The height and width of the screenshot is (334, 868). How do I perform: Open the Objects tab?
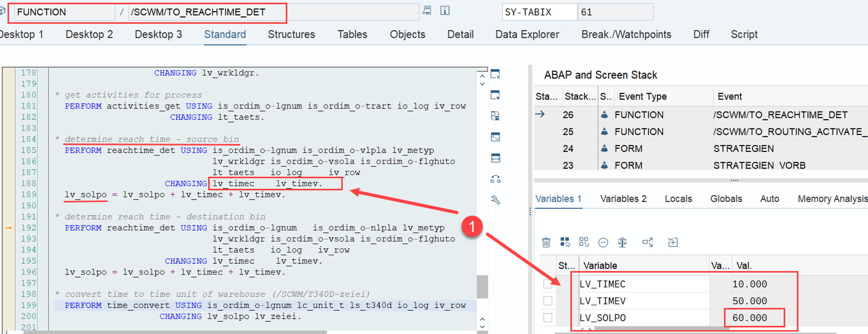click(x=407, y=35)
